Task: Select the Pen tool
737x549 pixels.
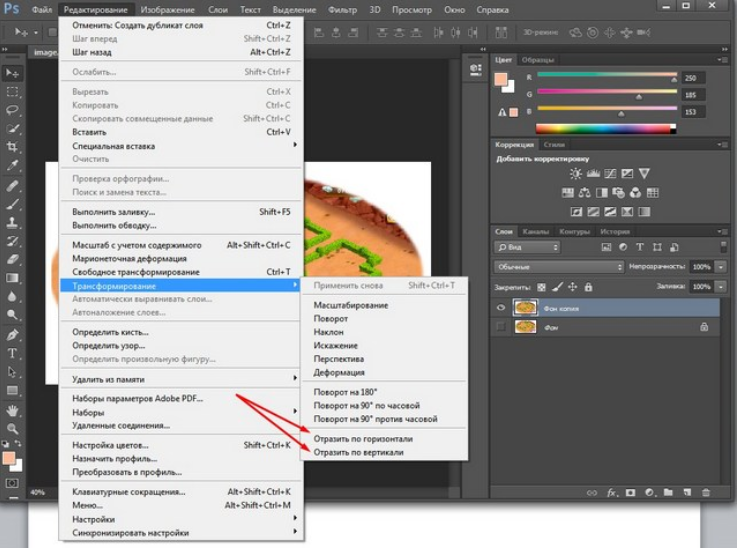Action: pyautogui.click(x=12, y=335)
